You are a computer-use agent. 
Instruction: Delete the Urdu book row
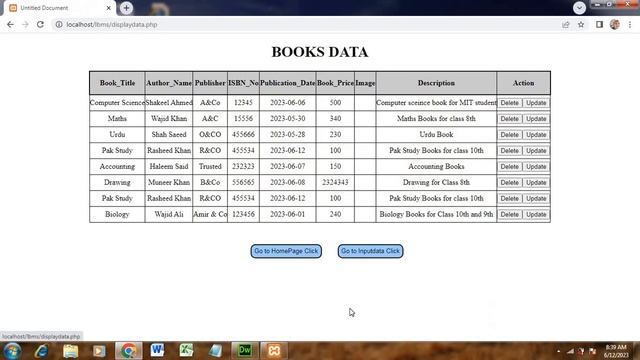pos(509,135)
